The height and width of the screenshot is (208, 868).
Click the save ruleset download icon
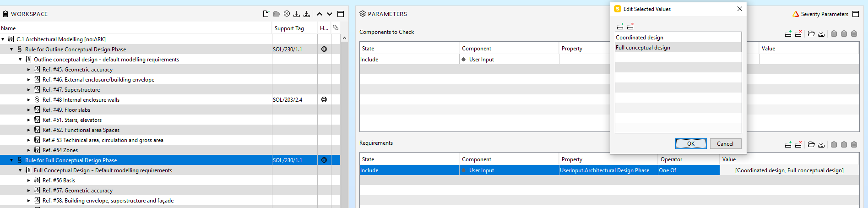point(297,14)
